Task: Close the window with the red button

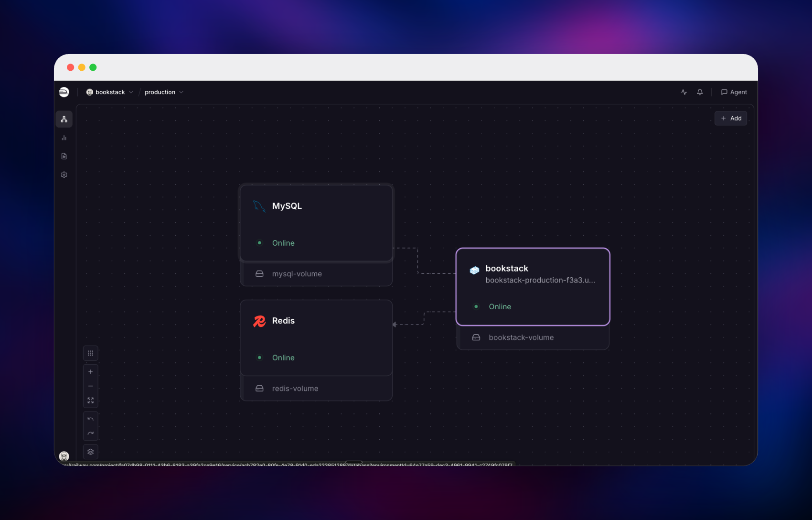Action: (x=70, y=67)
